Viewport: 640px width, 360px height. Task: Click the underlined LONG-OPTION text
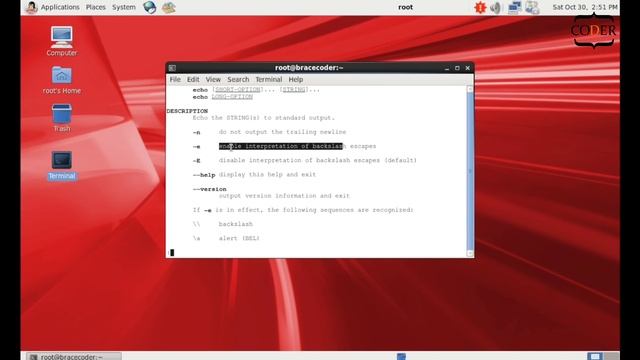(x=232, y=97)
